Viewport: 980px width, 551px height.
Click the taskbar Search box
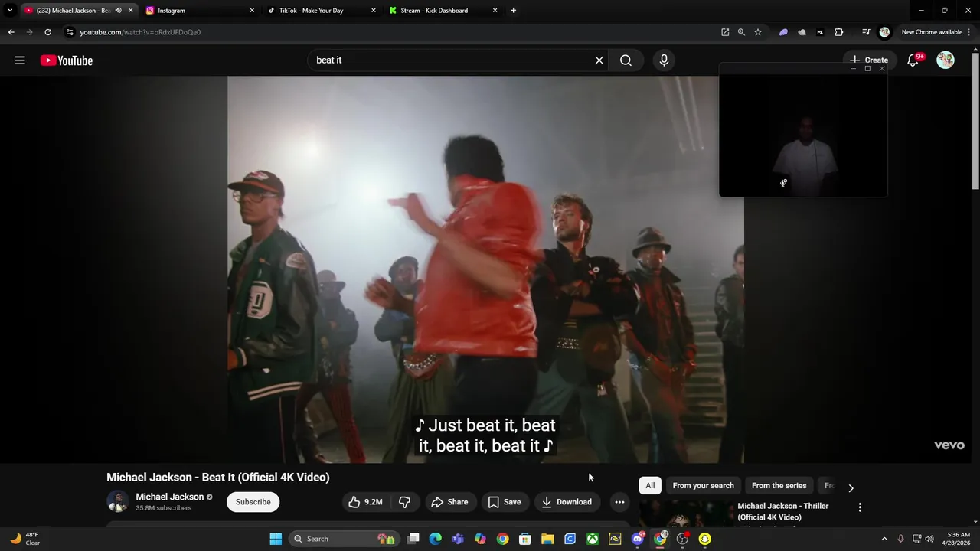pos(343,539)
